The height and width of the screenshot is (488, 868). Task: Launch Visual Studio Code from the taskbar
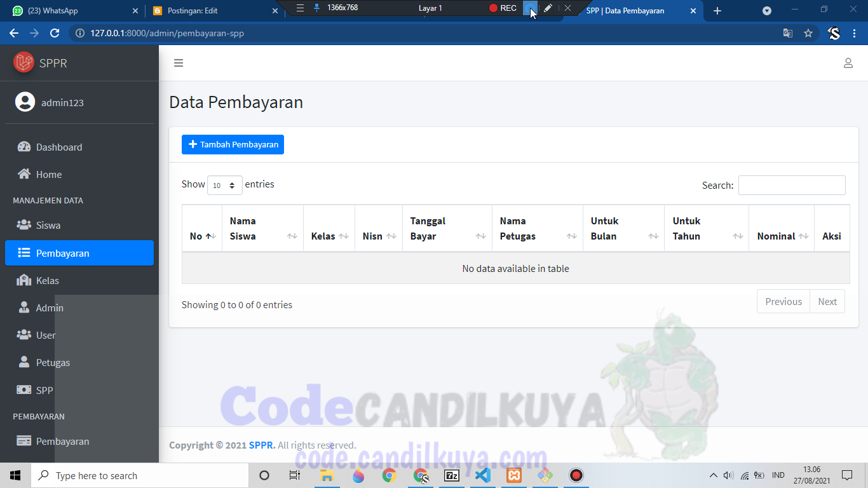(x=482, y=475)
